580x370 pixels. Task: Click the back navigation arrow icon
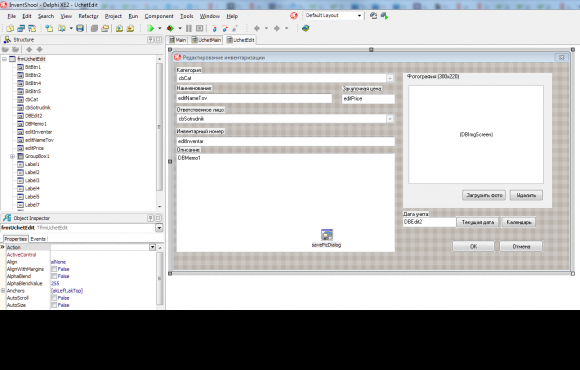[256, 28]
